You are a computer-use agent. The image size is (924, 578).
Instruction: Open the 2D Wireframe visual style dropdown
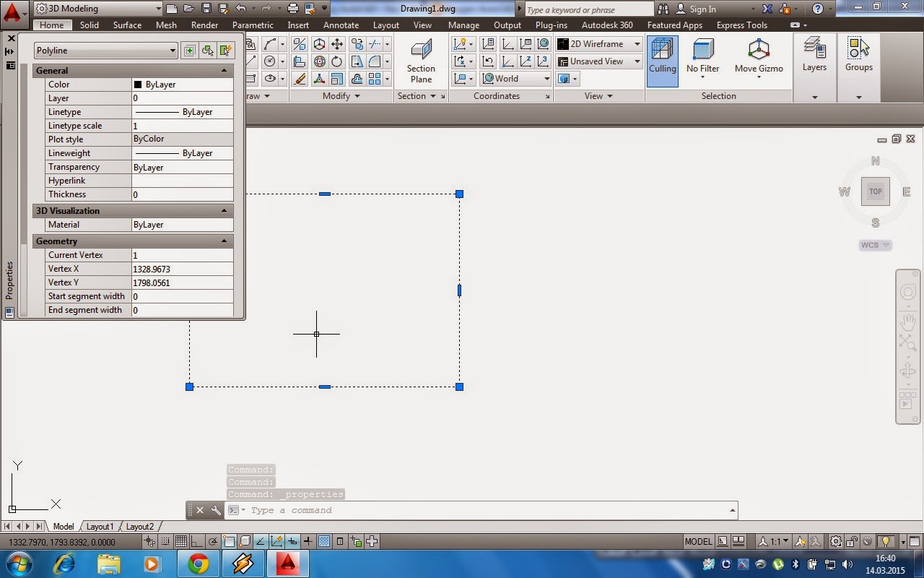pyautogui.click(x=636, y=43)
